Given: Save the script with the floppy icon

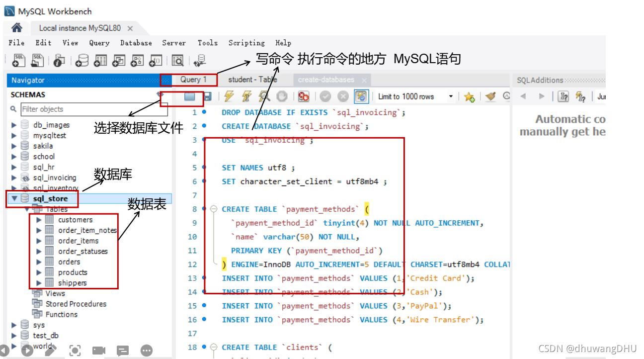Looking at the screenshot, I should point(207,96).
